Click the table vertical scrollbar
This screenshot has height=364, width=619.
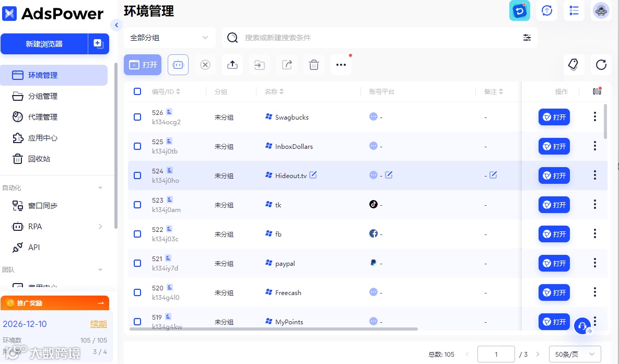click(605, 121)
